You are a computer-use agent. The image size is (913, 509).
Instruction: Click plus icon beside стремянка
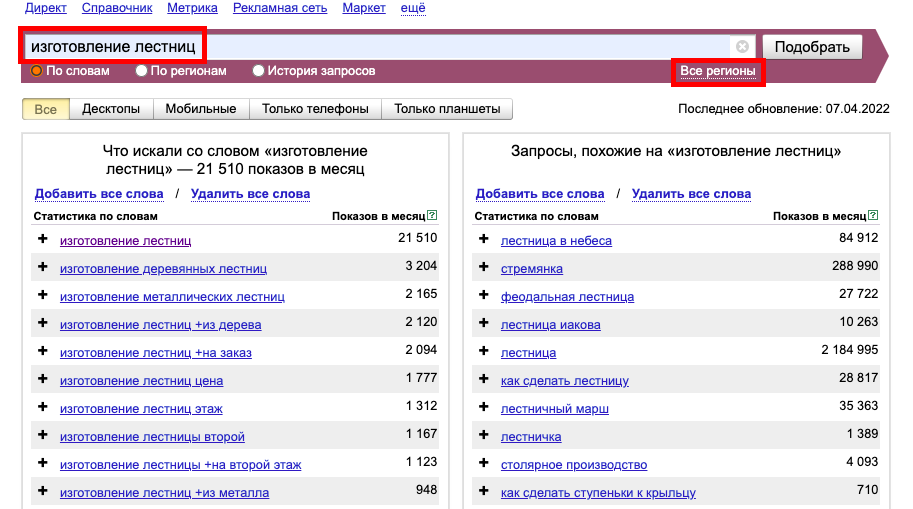(484, 268)
